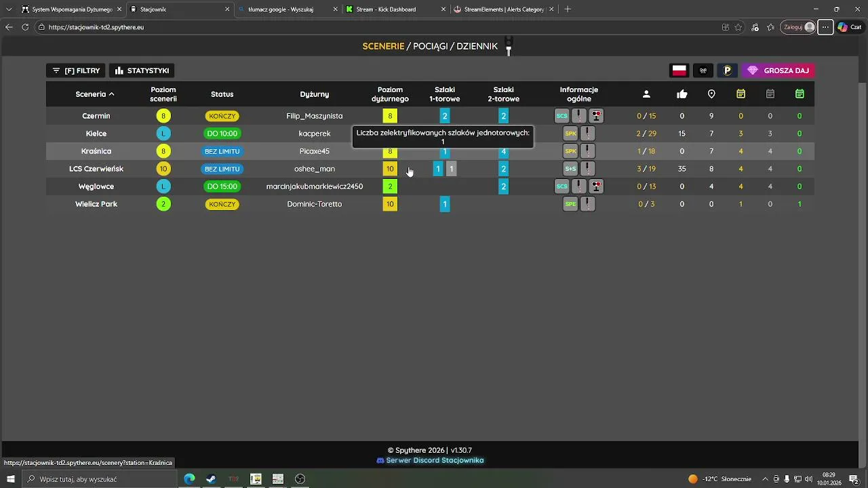Click the S+S icon in LCS Czerwieńsk row
This screenshot has width=868, height=488.
(570, 169)
